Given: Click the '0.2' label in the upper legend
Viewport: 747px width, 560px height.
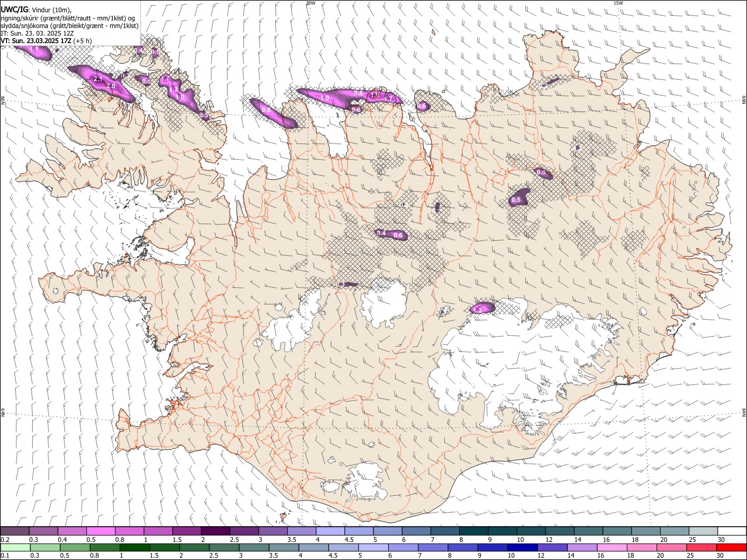Looking at the screenshot, I should tap(4, 540).
